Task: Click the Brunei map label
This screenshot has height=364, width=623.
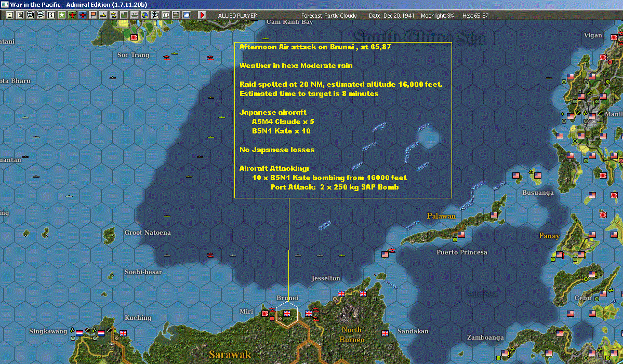Action: pos(287,298)
